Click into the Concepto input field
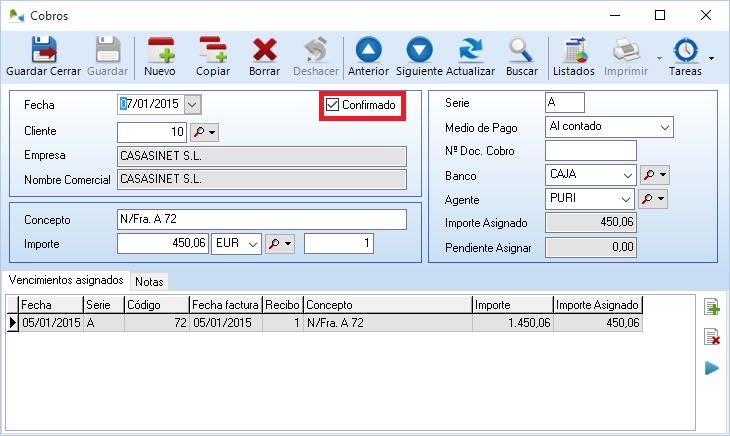This screenshot has width=730, height=436. [x=261, y=219]
